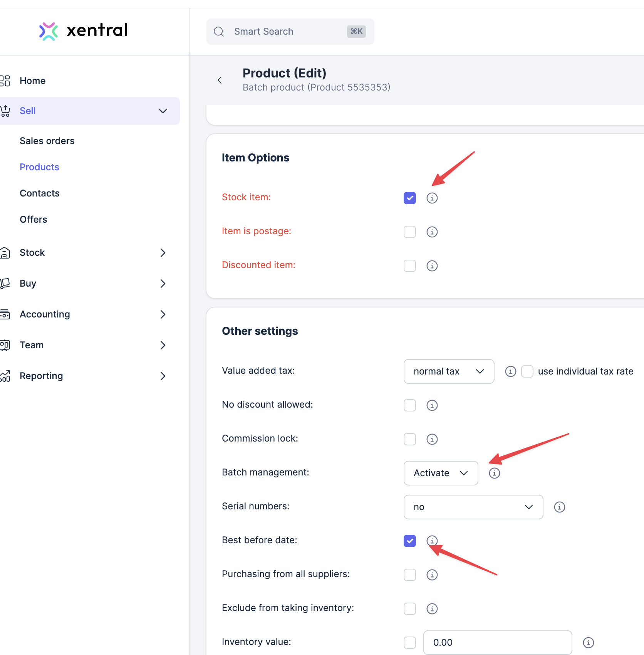
Task: Check Purchasing from all suppliers checkbox
Action: 410,575
